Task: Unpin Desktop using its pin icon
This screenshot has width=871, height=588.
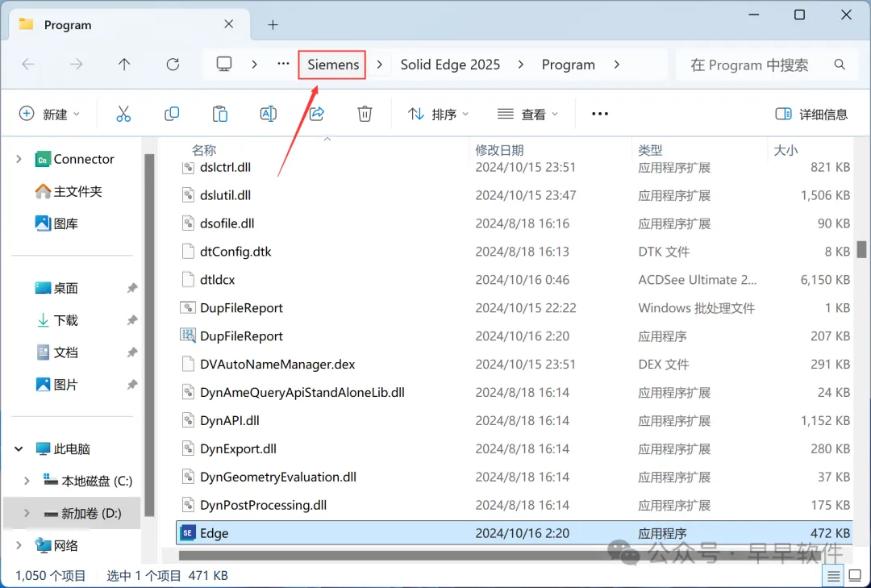Action: click(x=131, y=288)
